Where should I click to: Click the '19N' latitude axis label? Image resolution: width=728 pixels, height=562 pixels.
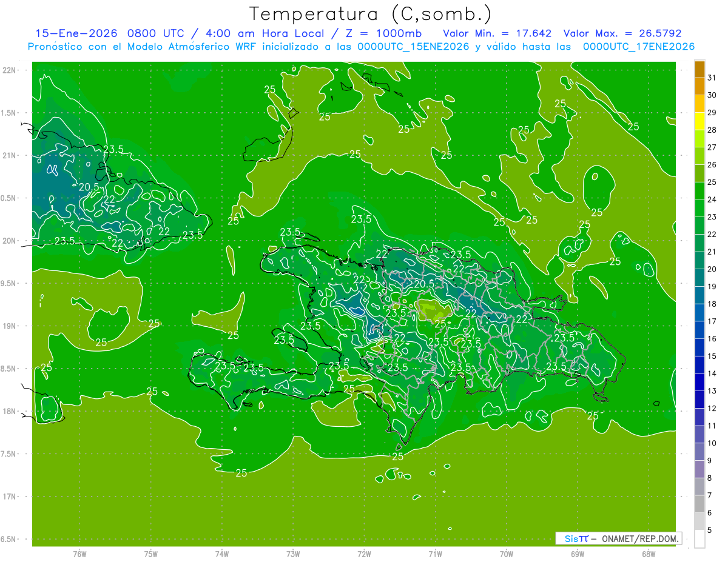8,326
